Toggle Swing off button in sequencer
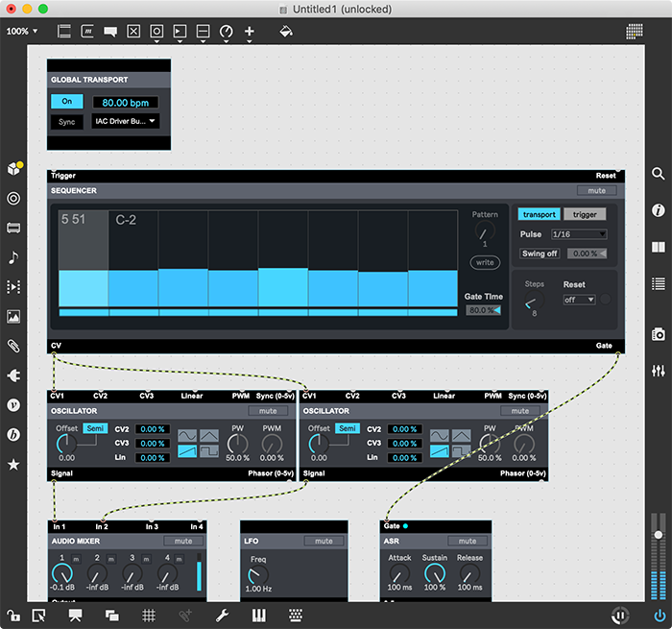 (x=540, y=254)
